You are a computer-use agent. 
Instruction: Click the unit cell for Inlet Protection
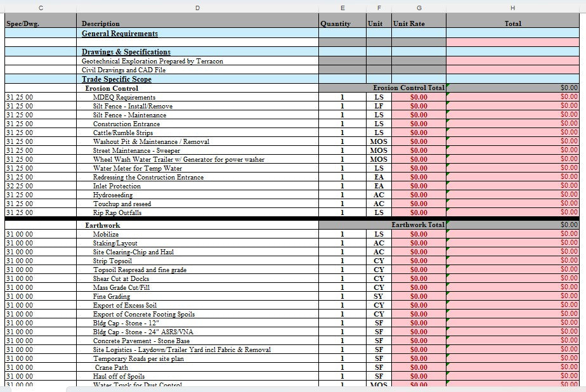pos(379,186)
